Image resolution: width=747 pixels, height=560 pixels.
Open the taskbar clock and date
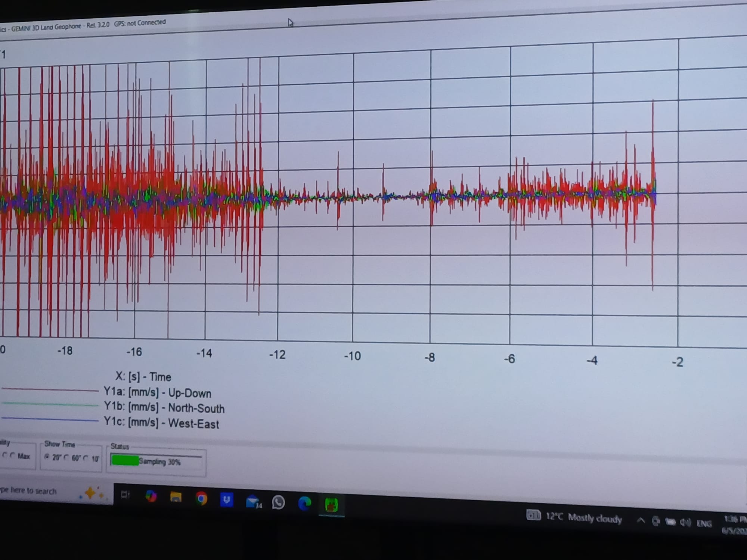pyautogui.click(x=735, y=525)
